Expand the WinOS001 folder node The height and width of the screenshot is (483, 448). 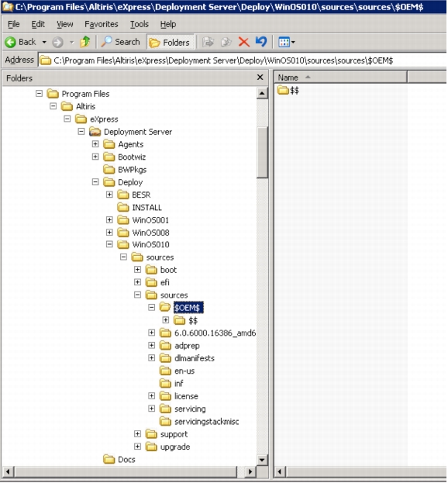coord(109,219)
